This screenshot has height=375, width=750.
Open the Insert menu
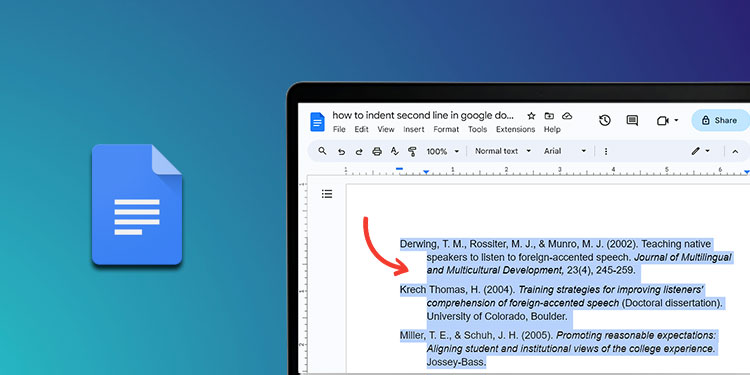414,130
